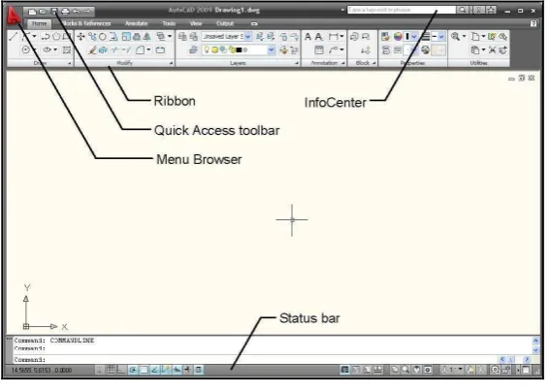Toggle Snap mode in status bar
This screenshot has width=550, height=392.
100,370
